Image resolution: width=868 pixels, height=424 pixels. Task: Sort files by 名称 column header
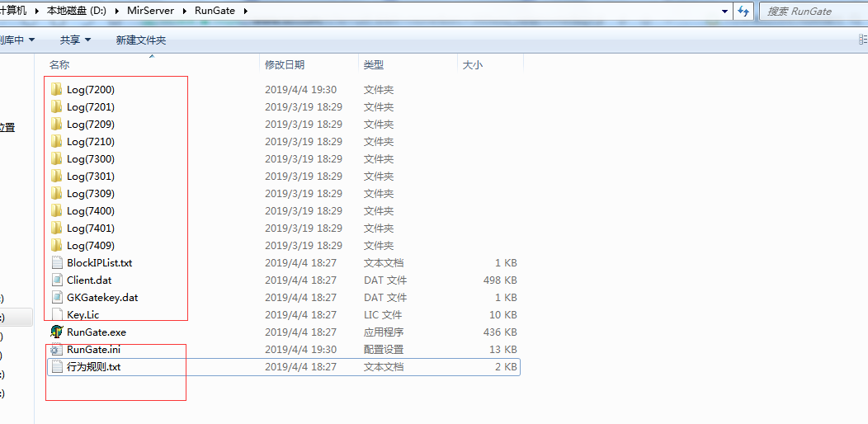coord(59,64)
